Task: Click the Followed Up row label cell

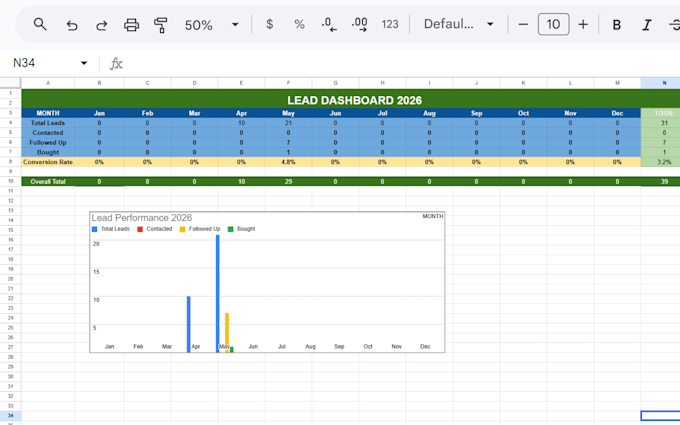Action: (48, 142)
